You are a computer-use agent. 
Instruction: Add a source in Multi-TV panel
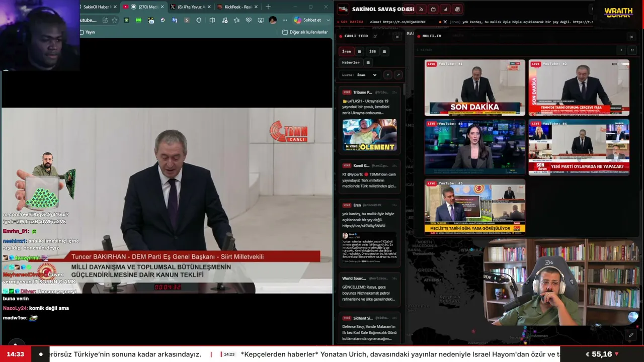click(x=621, y=50)
